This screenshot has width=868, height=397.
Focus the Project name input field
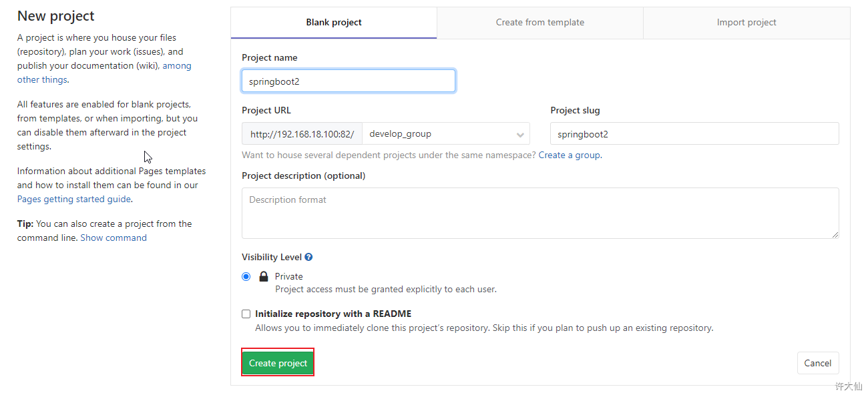point(348,81)
